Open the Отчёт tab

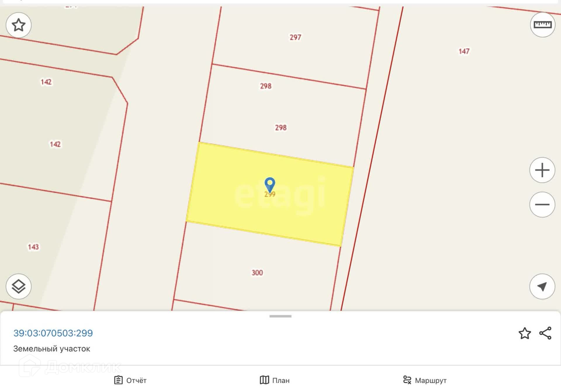pyautogui.click(x=130, y=380)
